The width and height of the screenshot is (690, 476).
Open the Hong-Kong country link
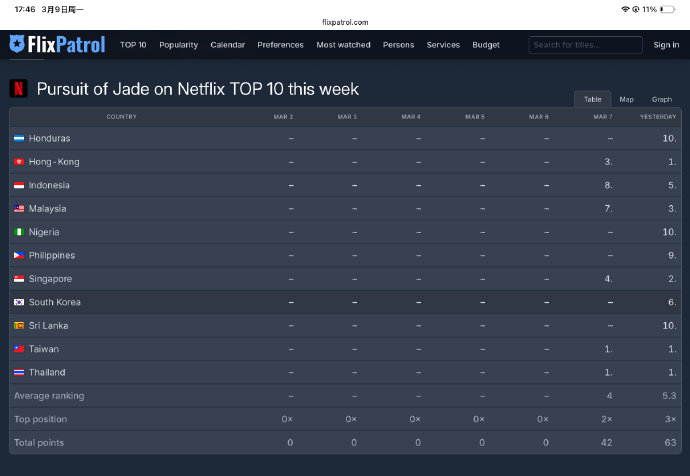(54, 162)
